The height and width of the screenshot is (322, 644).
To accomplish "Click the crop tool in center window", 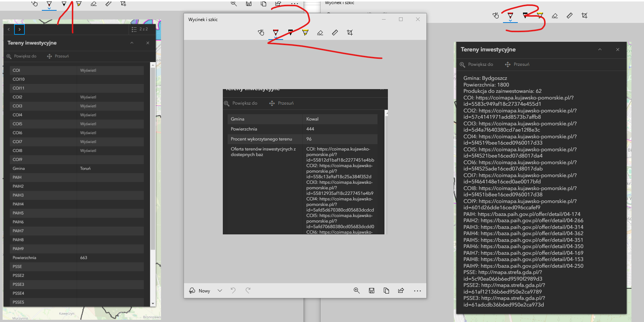I will pos(350,33).
